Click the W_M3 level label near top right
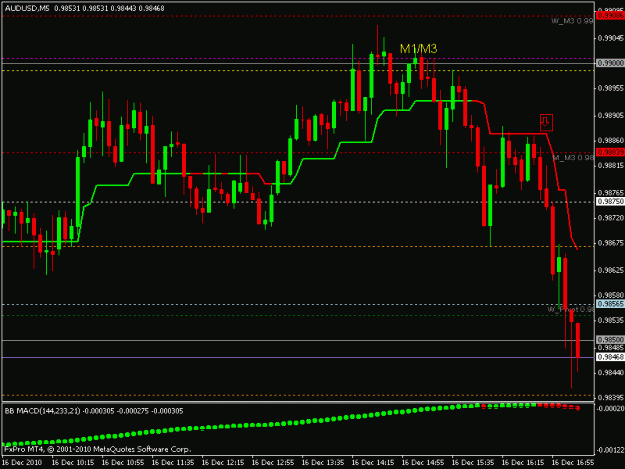625x469 pixels. tap(572, 21)
